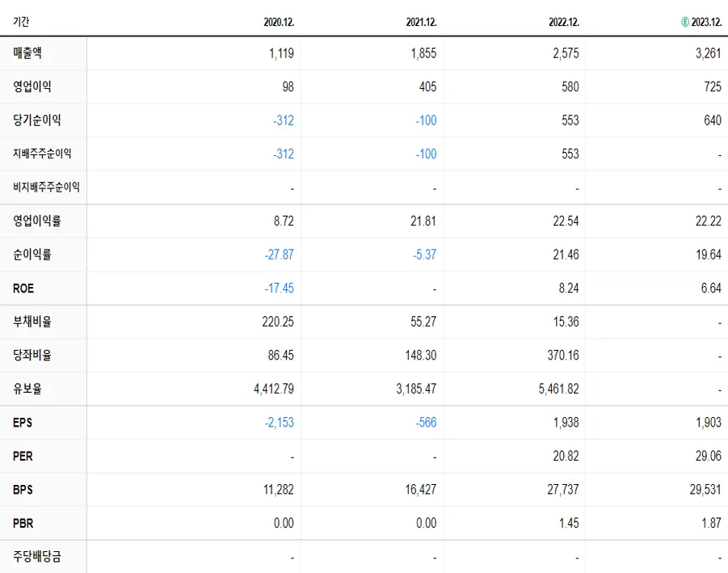Image resolution: width=728 pixels, height=573 pixels.
Task: Select the 5,461.82 reserve ratio value
Action: tap(559, 389)
